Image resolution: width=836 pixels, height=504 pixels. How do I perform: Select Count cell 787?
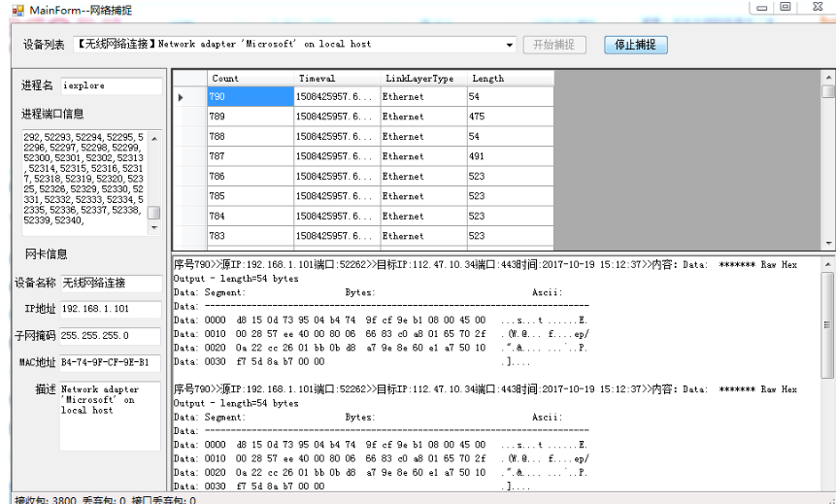251,156
